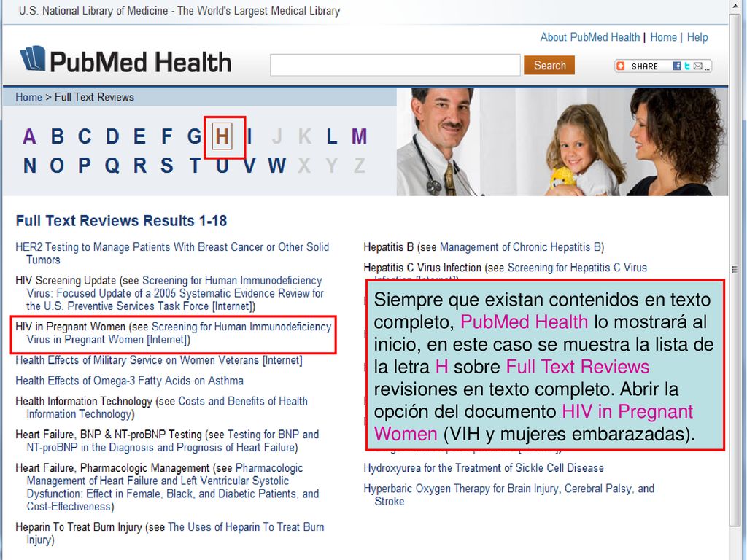Open the Help link
Screen dimensions: 747x560
coord(697,37)
